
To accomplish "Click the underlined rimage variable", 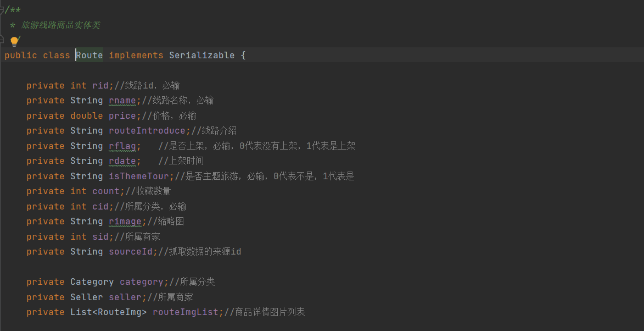I will [x=125, y=221].
